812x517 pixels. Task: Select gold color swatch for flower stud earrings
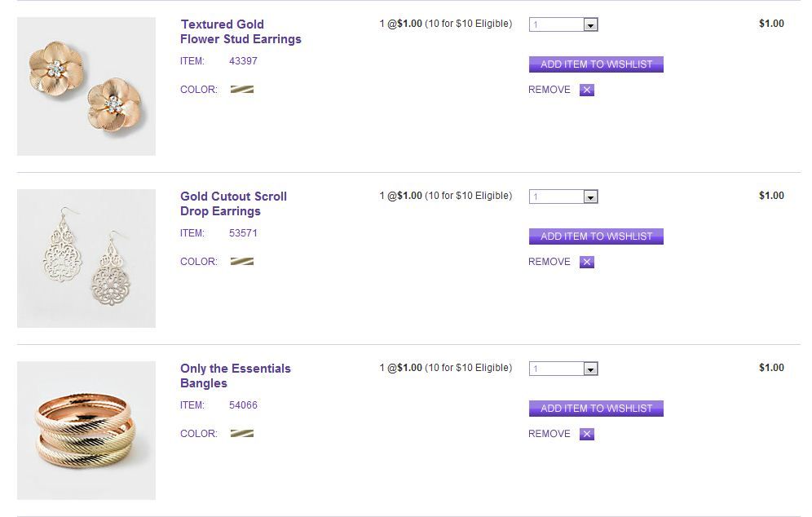241,90
